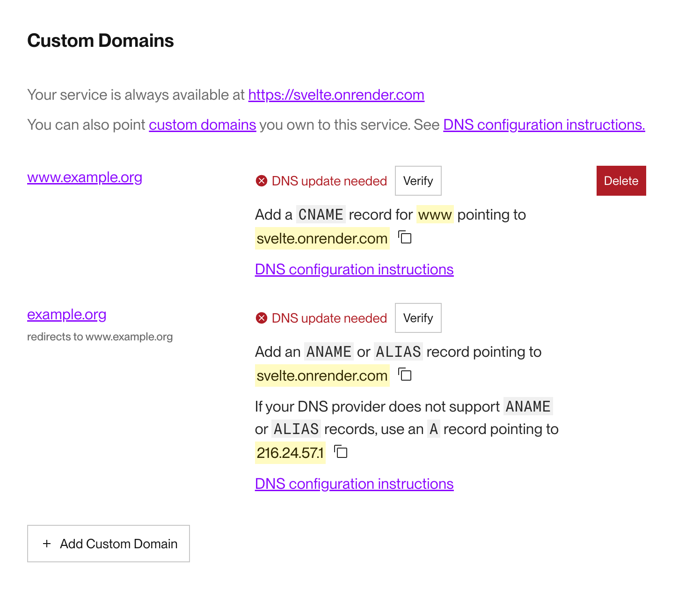Verify DNS for example.org

418,318
